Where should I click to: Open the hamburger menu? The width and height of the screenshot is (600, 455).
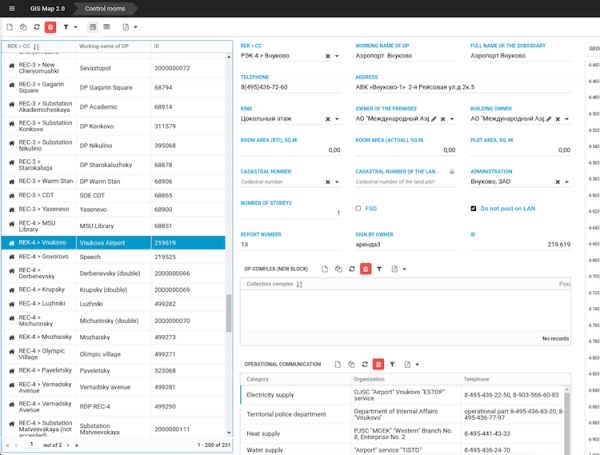pyautogui.click(x=10, y=8)
